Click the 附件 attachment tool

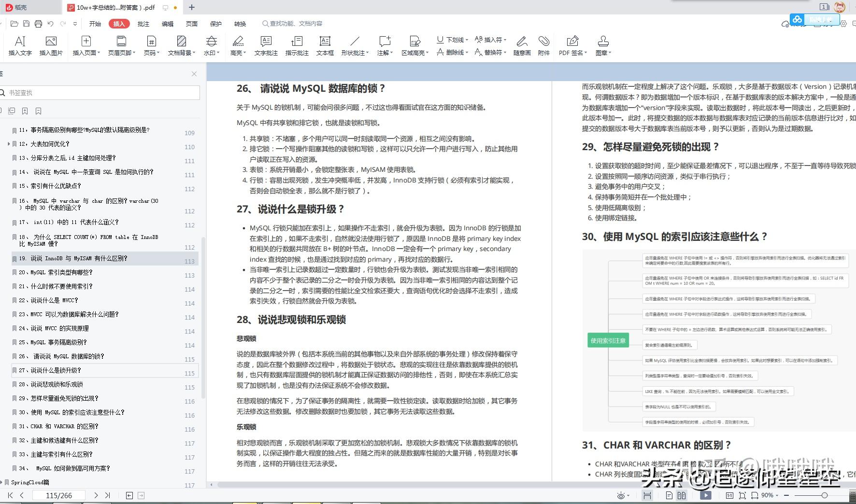(x=544, y=45)
